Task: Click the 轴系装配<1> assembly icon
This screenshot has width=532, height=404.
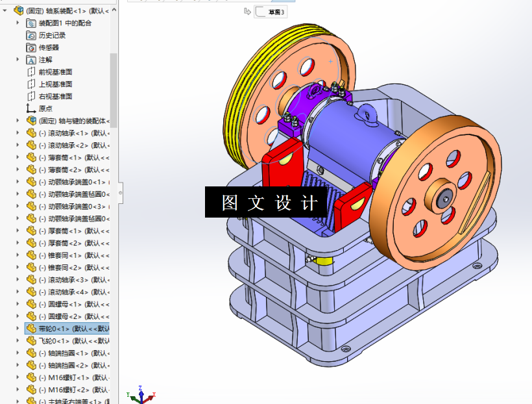Action: coord(18,10)
